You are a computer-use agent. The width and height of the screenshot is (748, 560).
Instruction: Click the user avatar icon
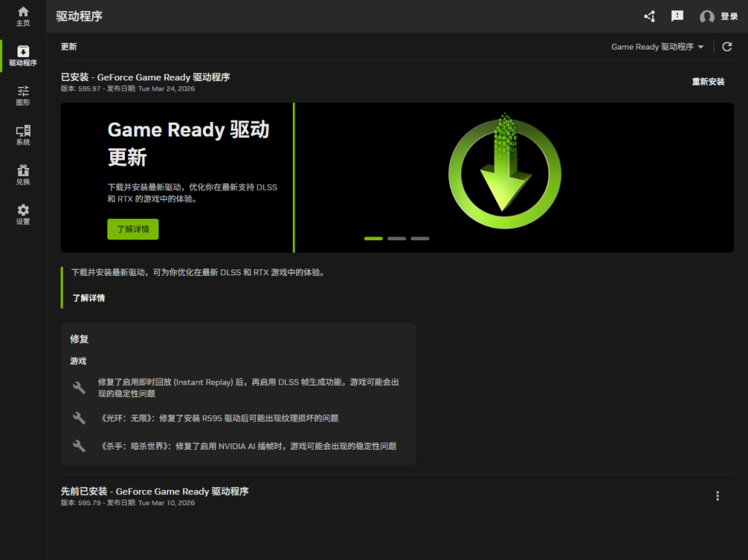coord(706,17)
